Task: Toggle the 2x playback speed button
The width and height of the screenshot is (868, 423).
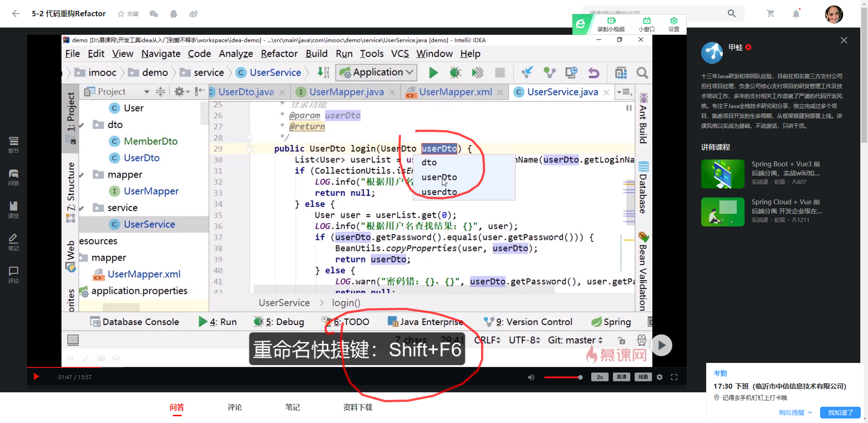Action: point(599,377)
